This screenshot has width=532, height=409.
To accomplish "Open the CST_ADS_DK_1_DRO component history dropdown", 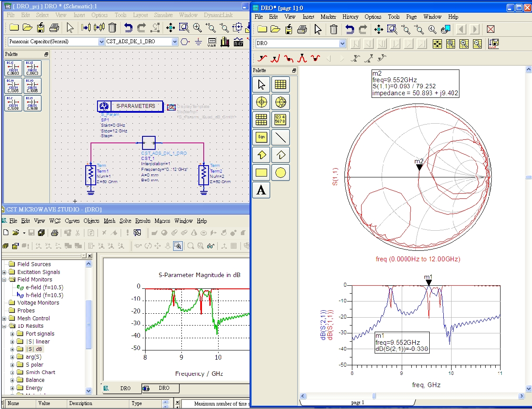I will click(175, 42).
